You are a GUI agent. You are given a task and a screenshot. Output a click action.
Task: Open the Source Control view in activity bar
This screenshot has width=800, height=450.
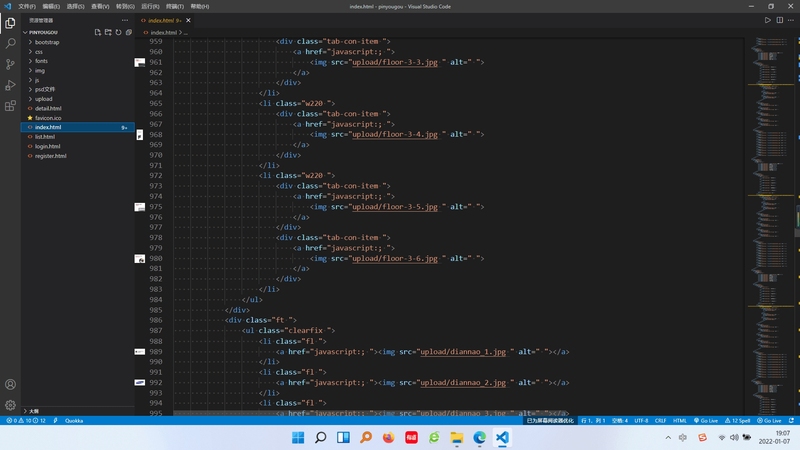point(10,64)
